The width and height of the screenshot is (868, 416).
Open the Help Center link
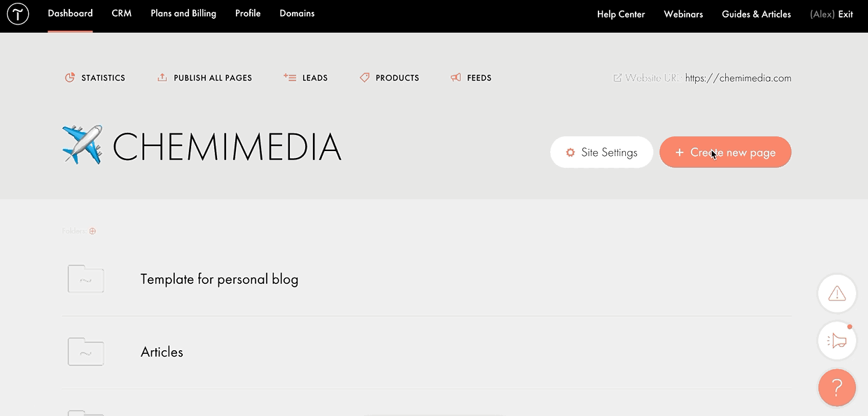621,14
